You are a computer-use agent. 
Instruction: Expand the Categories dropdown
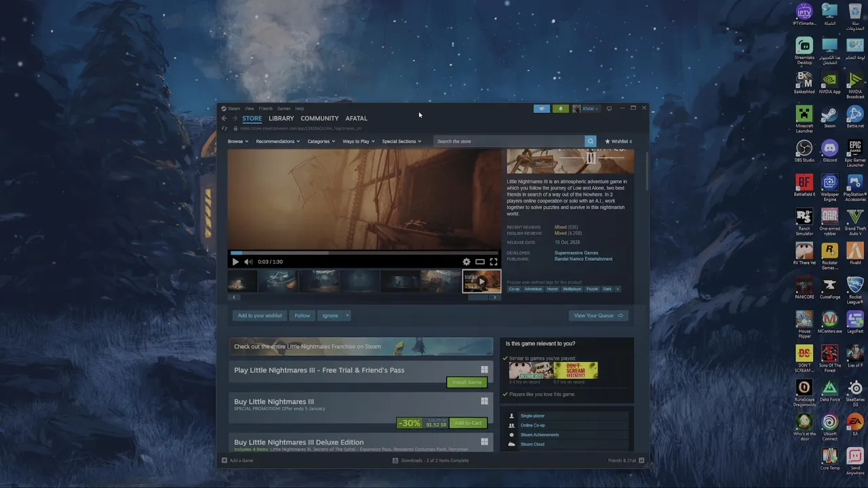[321, 141]
